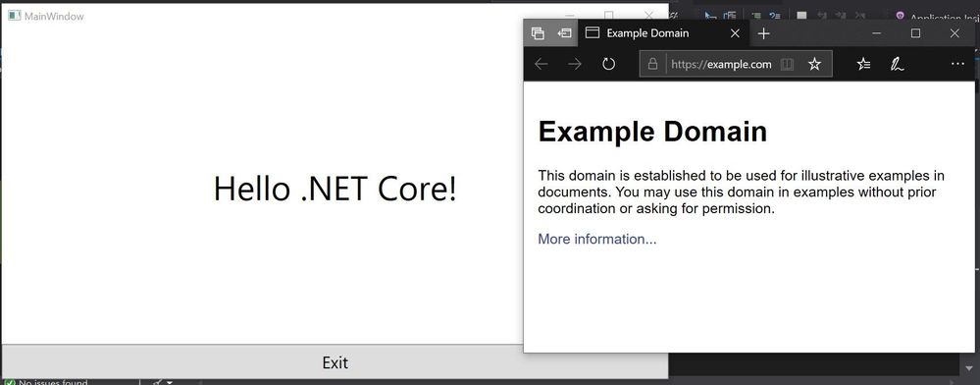Go back in Edge browser
Screen dimensions: 980x385
point(542,64)
